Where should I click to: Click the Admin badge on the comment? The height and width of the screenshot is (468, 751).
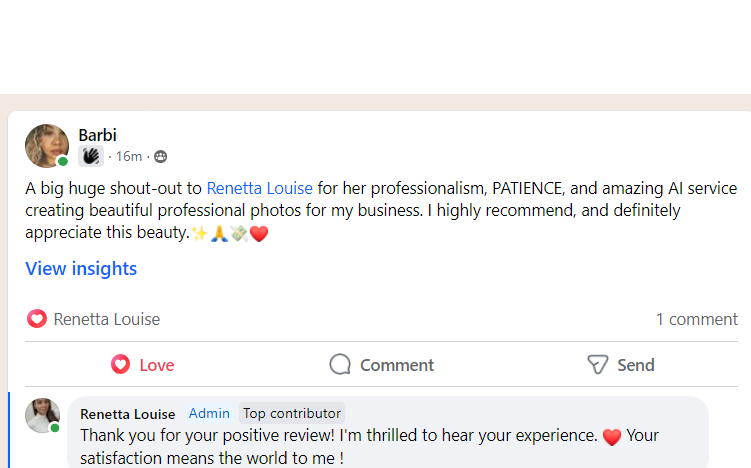click(x=209, y=413)
